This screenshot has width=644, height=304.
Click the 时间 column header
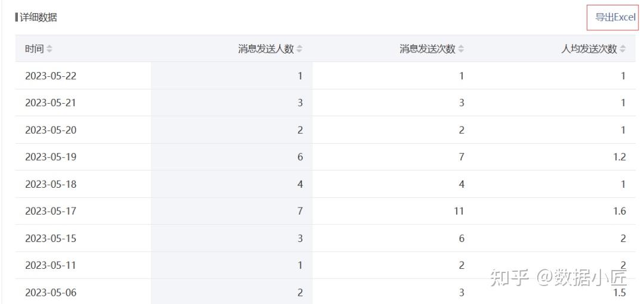(x=34, y=49)
